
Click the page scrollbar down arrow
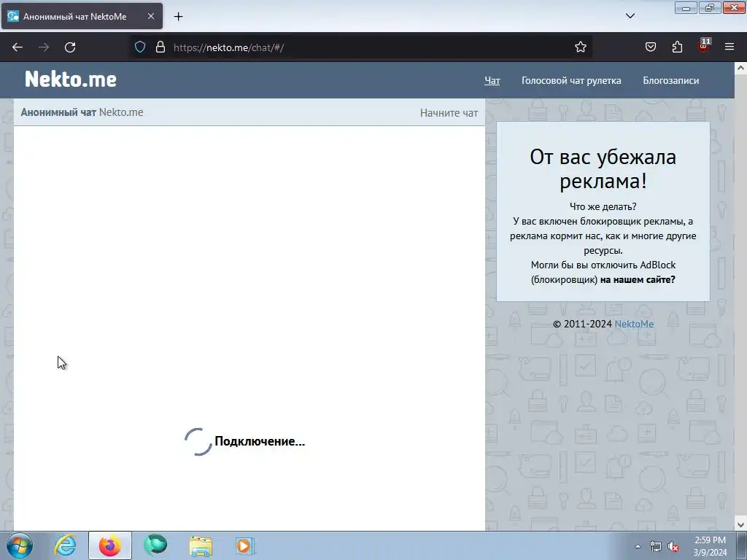[x=740, y=525]
